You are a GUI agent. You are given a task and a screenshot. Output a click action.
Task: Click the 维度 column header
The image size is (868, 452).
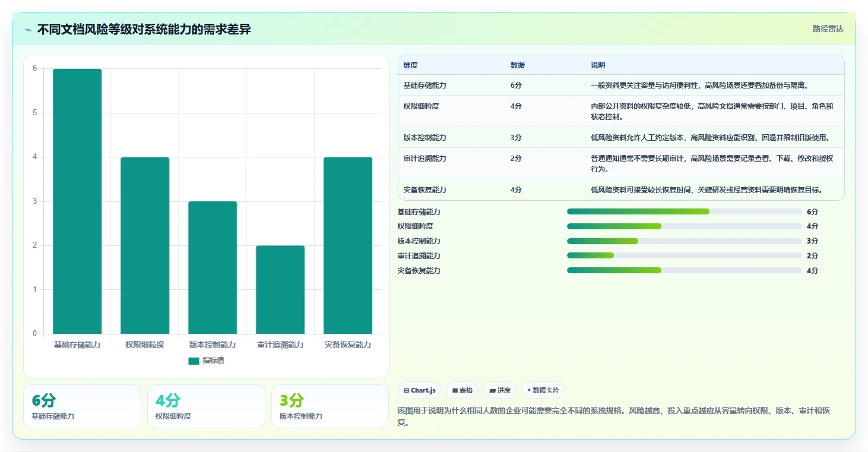[410, 65]
